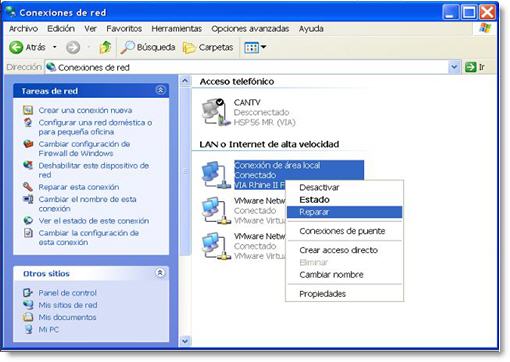Viewport: 510px width, 362px height.
Task: Choose Conexiones de puente in menu
Action: click(x=344, y=231)
